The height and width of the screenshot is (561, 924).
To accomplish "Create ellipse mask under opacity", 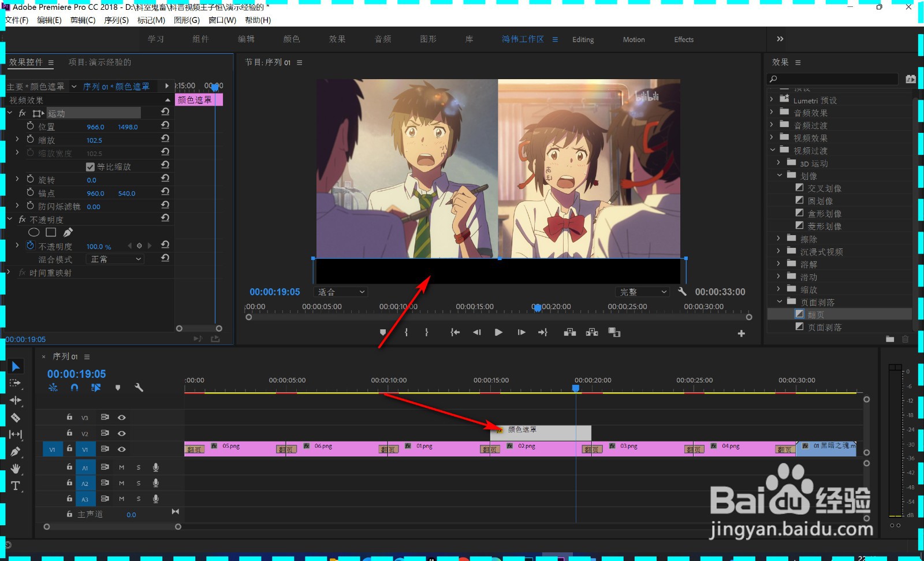I will tap(34, 232).
